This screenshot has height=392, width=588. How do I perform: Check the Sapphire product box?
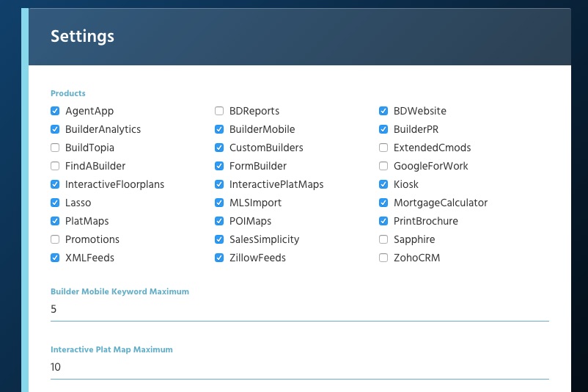click(x=383, y=239)
